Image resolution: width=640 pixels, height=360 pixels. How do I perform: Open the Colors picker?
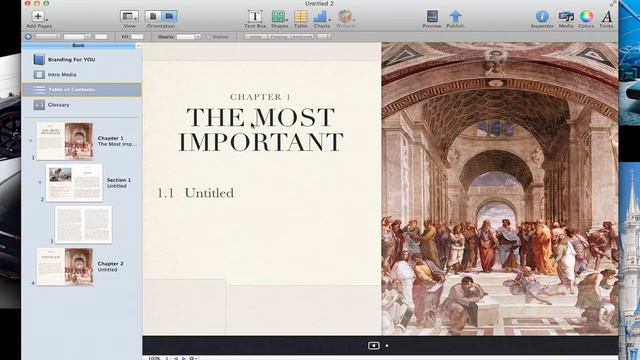(x=586, y=19)
